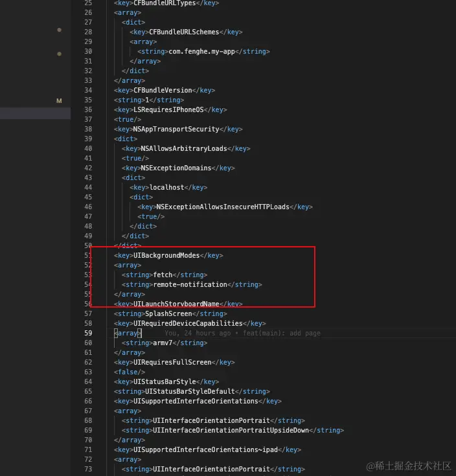This screenshot has height=476, width=456.
Task: Click the CFBundleURLSchemes key text
Action: point(184,32)
